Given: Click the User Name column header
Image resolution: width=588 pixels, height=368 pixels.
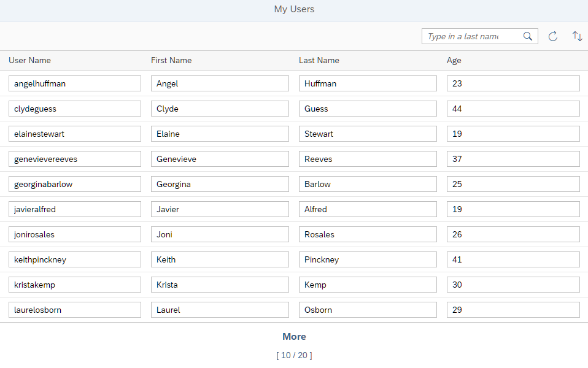Looking at the screenshot, I should [29, 60].
